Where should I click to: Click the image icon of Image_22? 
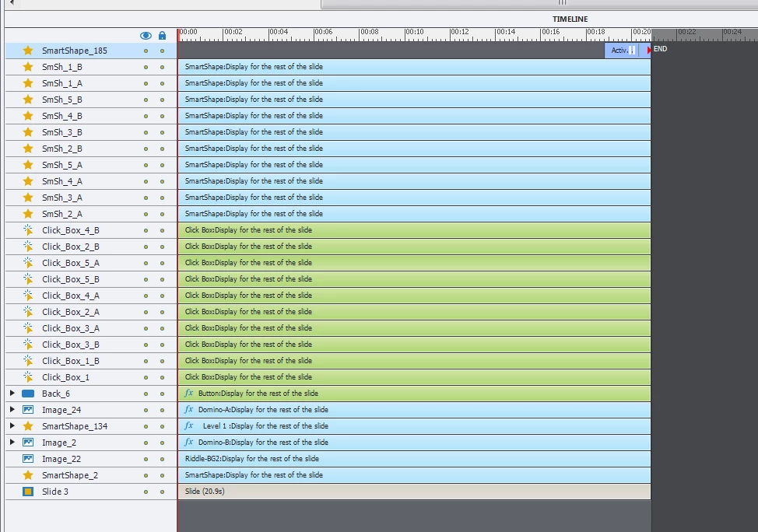click(x=28, y=459)
